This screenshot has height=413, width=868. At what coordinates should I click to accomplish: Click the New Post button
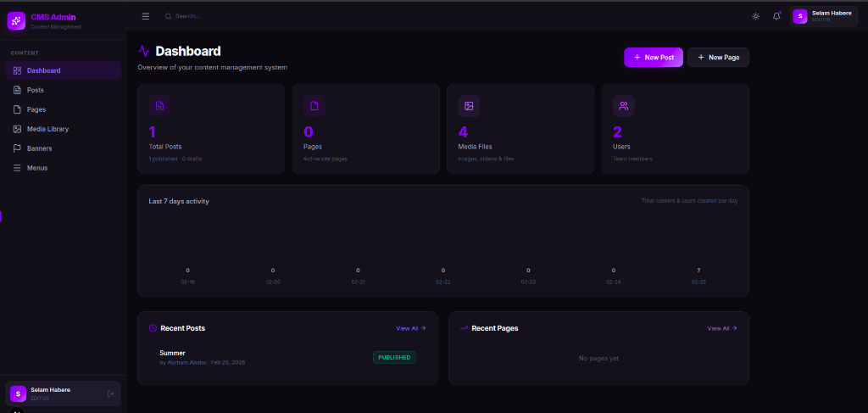[x=654, y=58]
